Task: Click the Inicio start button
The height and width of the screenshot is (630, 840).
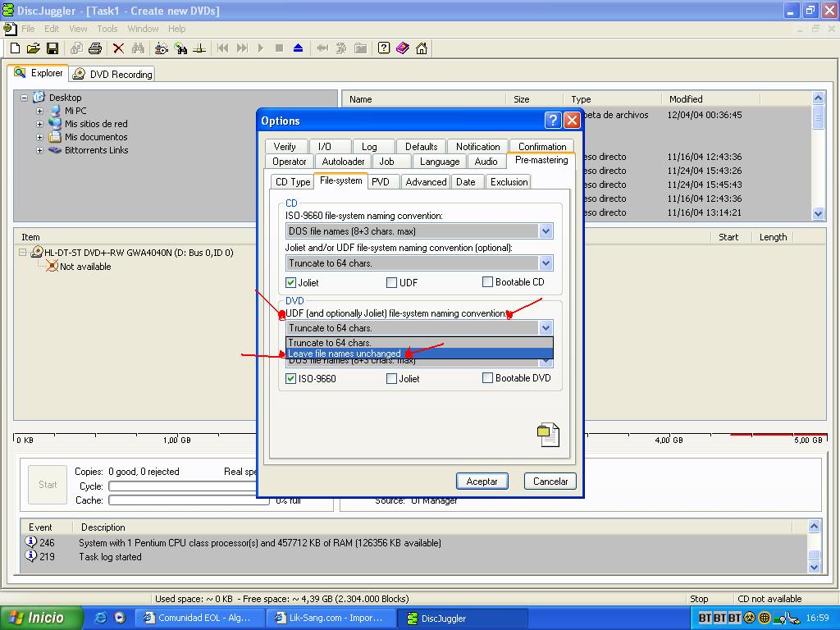Action: [x=41, y=618]
